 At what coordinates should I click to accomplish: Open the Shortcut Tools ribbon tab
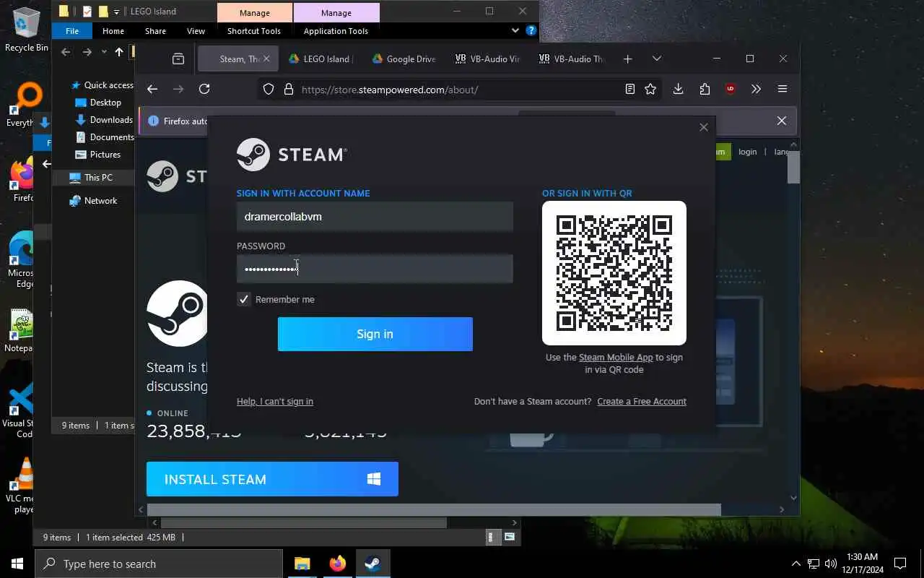253,31
